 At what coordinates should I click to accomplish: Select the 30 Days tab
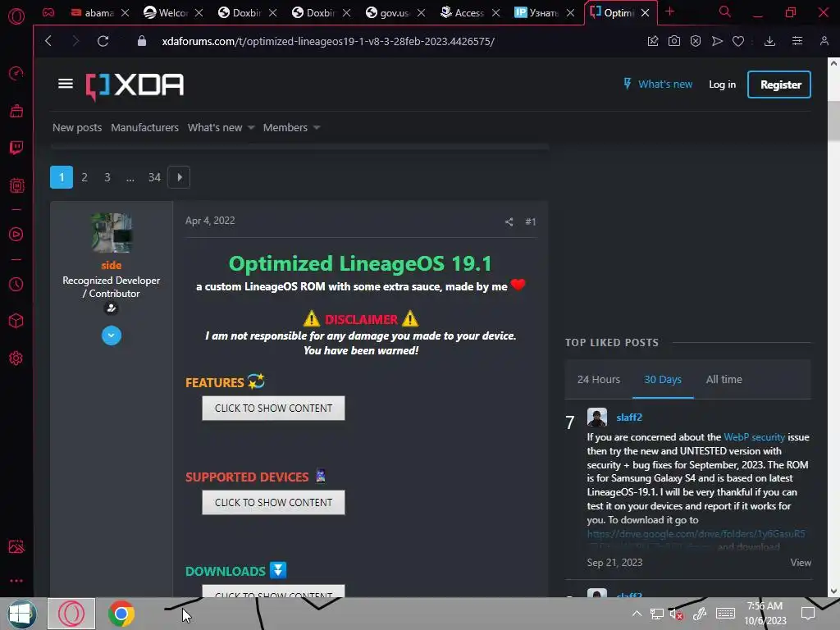pos(663,379)
